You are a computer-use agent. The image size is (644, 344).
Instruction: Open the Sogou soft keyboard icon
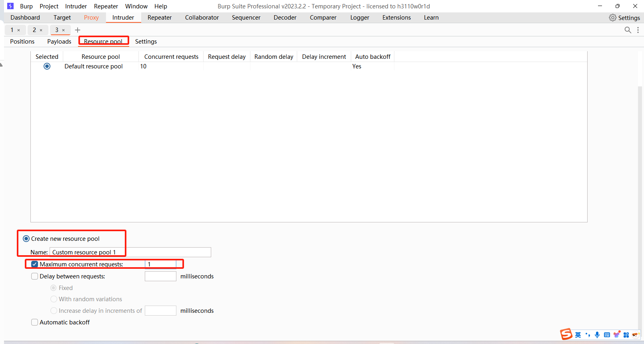(607, 335)
